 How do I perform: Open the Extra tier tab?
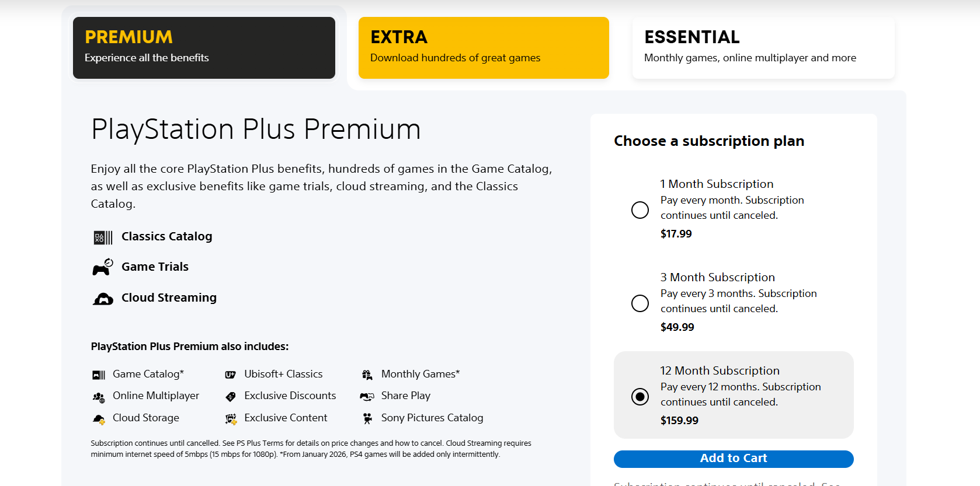tap(484, 48)
